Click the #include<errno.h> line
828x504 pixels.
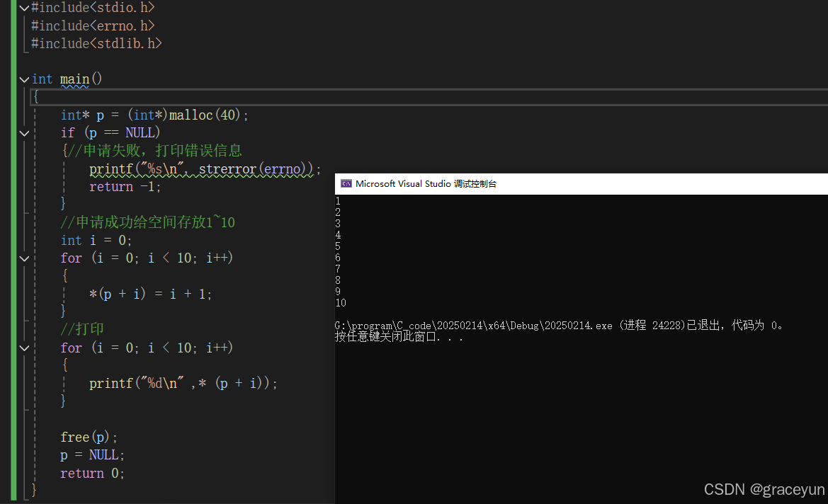pos(93,26)
